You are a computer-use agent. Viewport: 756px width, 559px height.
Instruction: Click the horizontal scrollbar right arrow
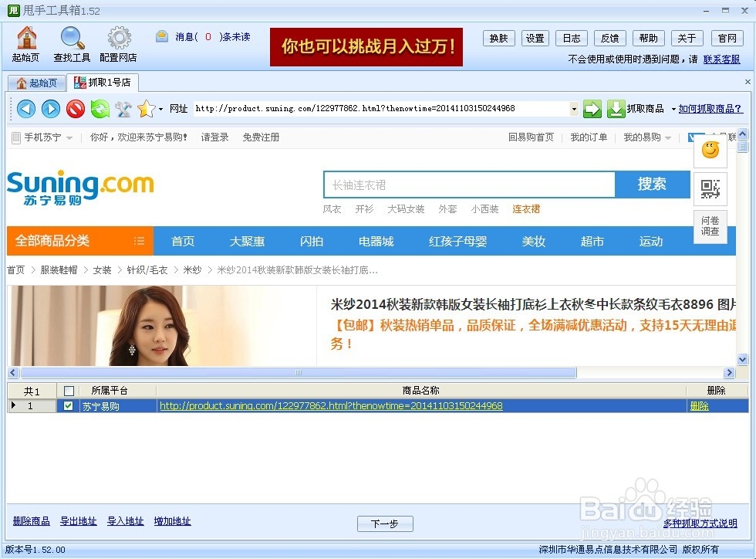729,373
